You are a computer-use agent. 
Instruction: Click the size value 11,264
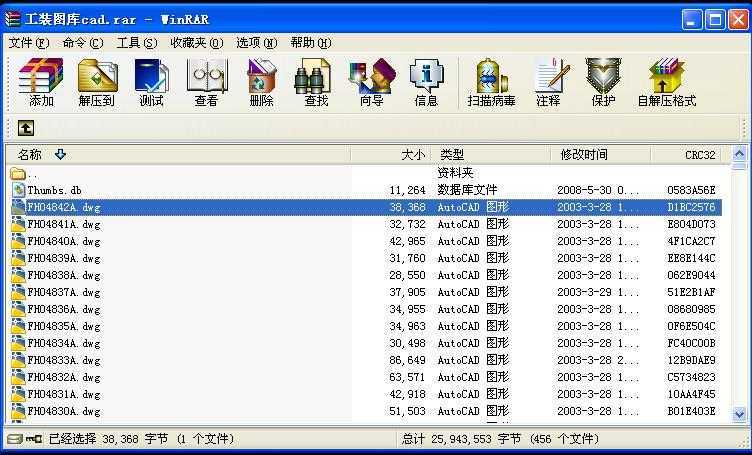[x=407, y=190]
